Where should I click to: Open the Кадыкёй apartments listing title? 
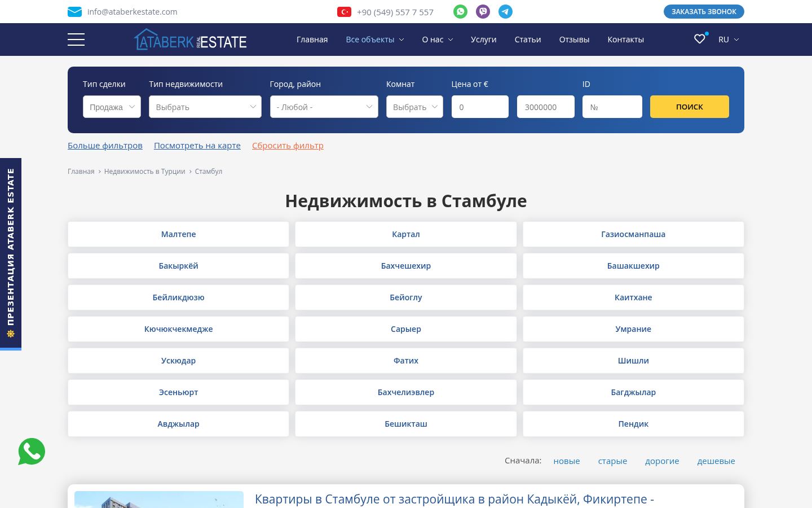click(454, 499)
